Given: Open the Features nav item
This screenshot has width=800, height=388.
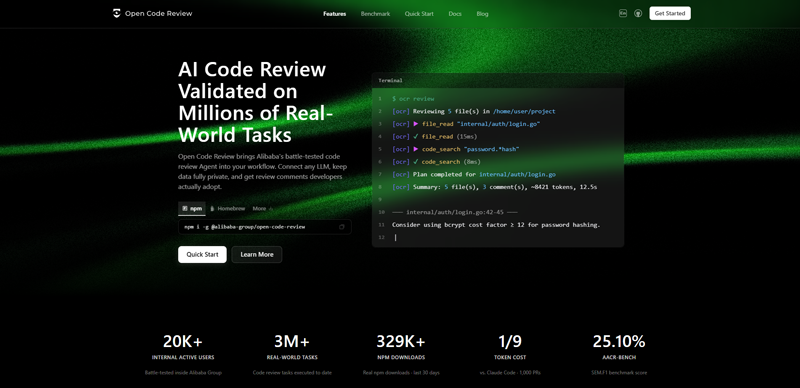Looking at the screenshot, I should [335, 14].
